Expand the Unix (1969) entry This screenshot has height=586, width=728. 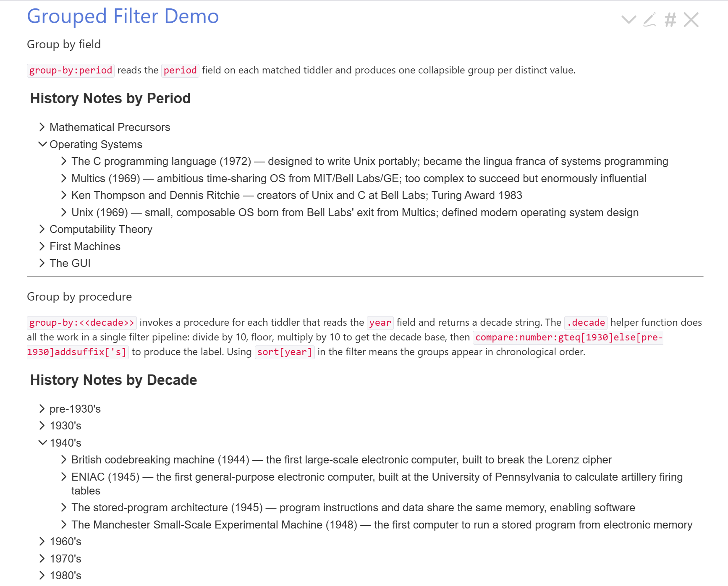tap(64, 212)
